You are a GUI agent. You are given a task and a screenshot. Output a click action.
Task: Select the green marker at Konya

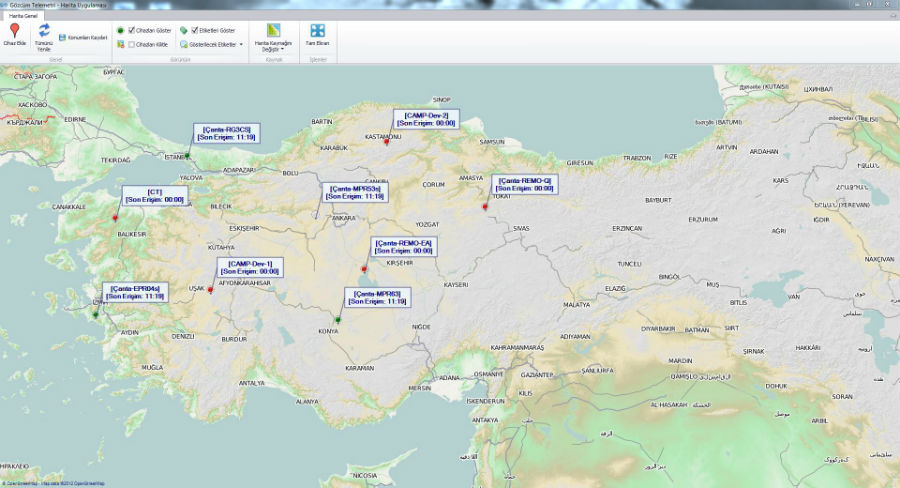point(338,320)
